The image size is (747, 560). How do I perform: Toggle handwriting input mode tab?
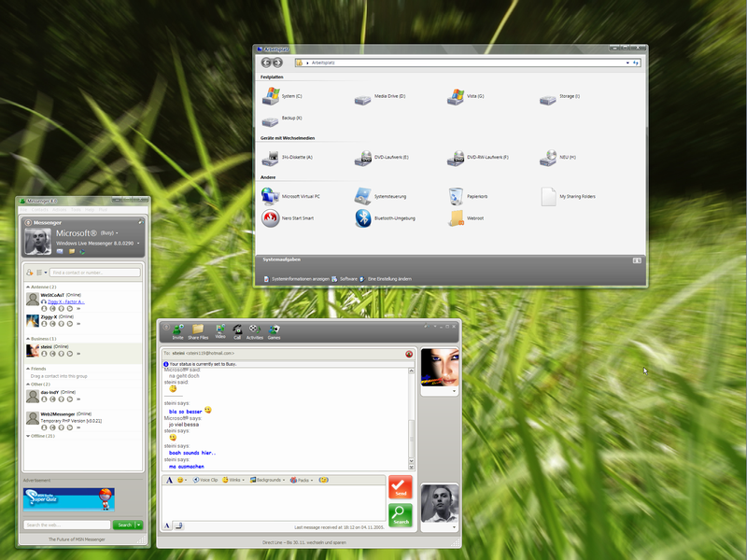179,525
